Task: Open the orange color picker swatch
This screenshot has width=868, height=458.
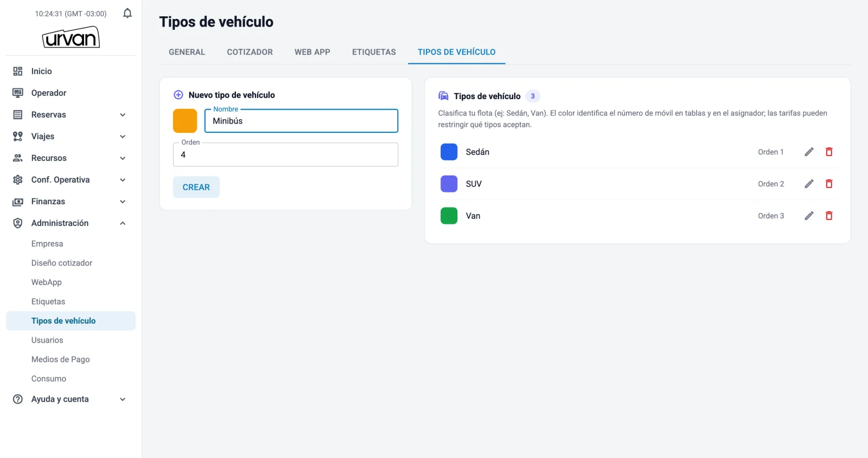Action: [x=185, y=121]
